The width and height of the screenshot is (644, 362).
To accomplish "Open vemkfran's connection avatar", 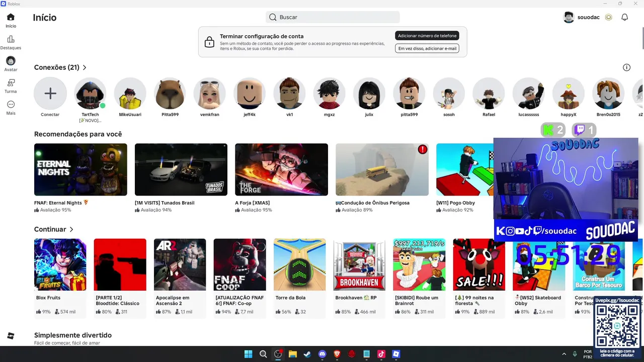I will point(210,94).
